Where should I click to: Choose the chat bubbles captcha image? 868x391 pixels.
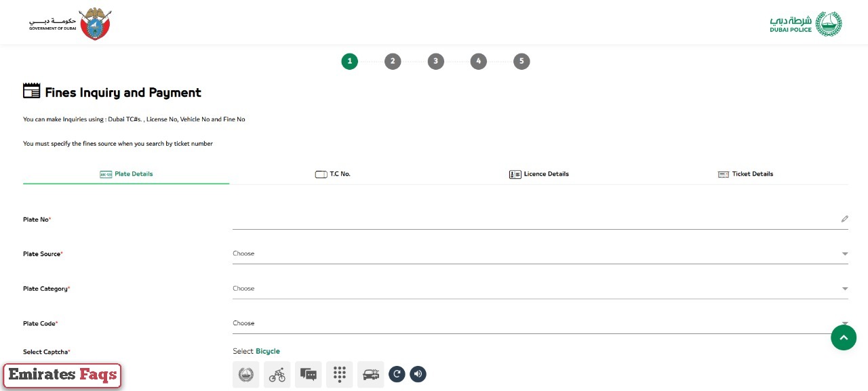click(x=309, y=374)
